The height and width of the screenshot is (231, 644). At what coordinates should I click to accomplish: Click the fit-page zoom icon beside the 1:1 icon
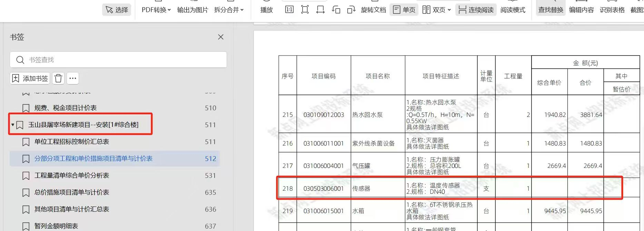tap(305, 10)
